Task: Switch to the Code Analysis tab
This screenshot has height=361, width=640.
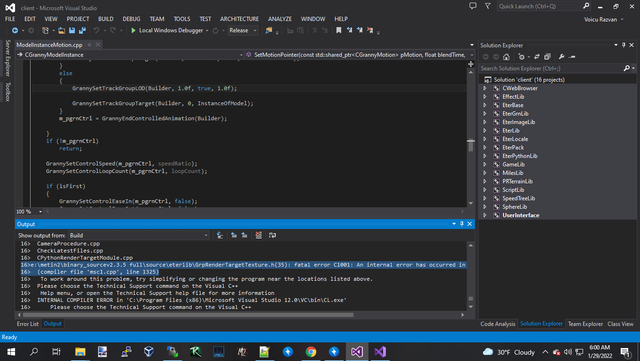Action: [x=498, y=324]
